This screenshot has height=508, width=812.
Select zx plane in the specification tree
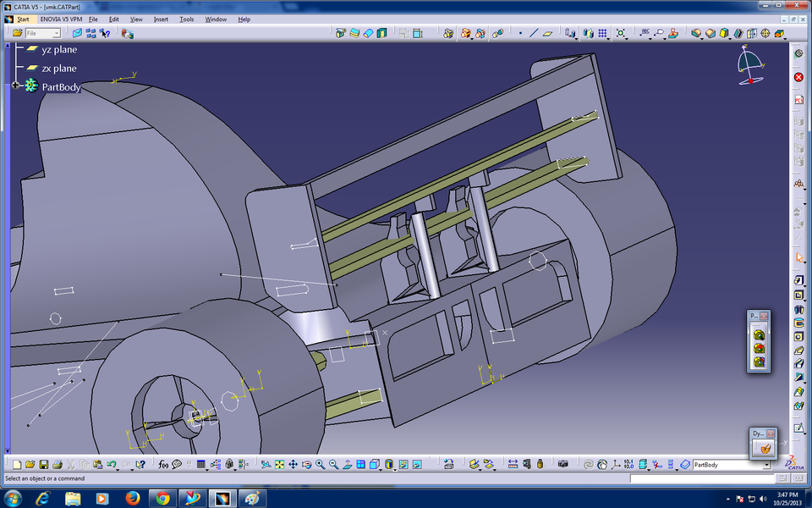point(58,69)
